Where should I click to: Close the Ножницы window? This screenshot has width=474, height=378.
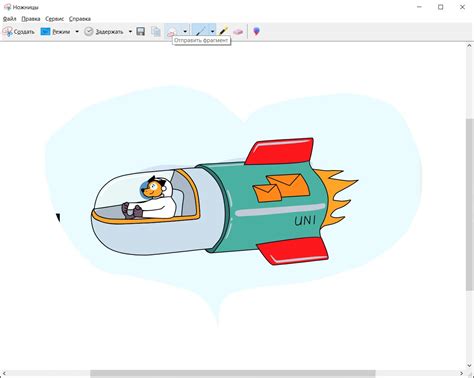[x=462, y=7]
